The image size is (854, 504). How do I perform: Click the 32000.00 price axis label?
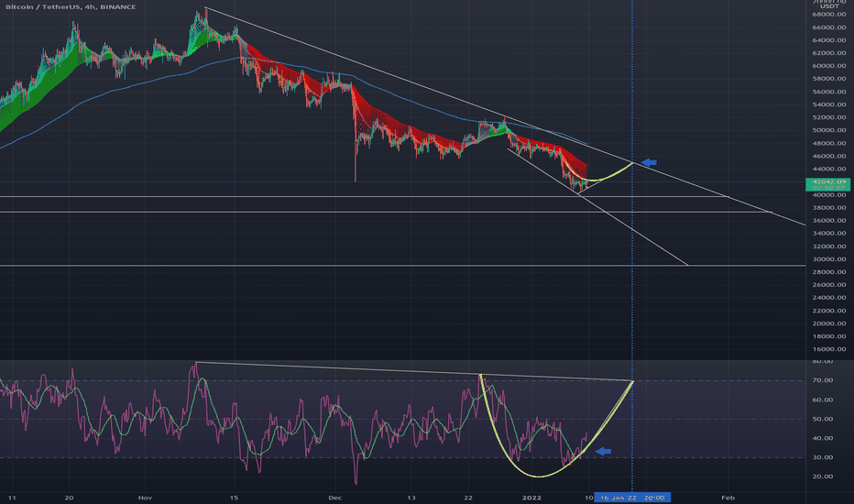point(829,247)
